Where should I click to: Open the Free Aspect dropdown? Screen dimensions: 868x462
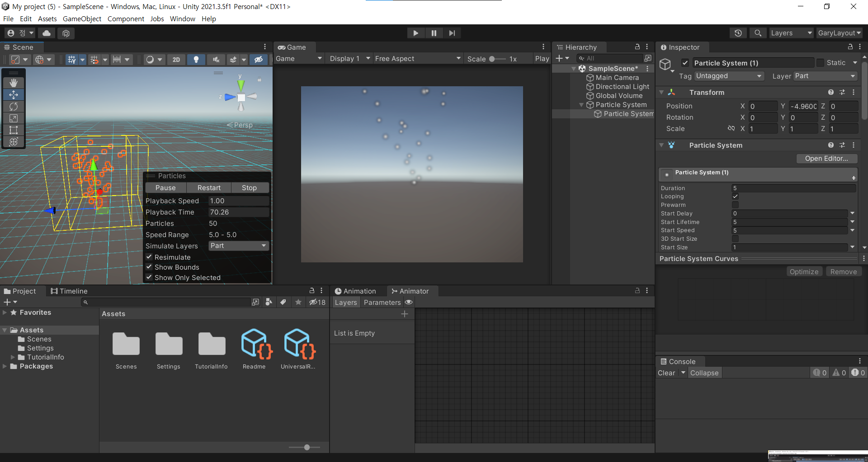click(418, 59)
